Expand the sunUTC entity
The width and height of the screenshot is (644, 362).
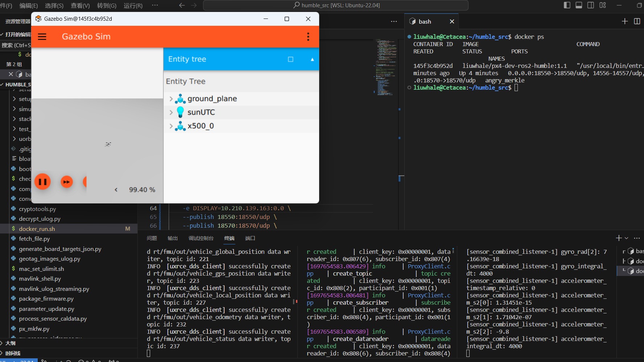pyautogui.click(x=171, y=113)
